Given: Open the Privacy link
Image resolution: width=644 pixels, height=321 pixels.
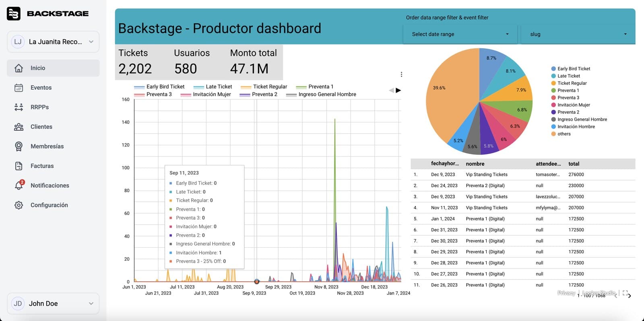Looking at the screenshot, I should [x=566, y=293].
